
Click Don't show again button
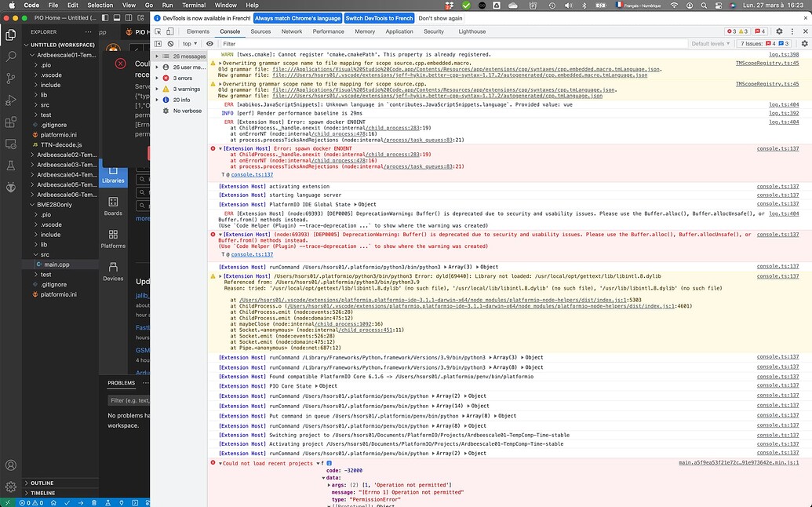point(440,18)
